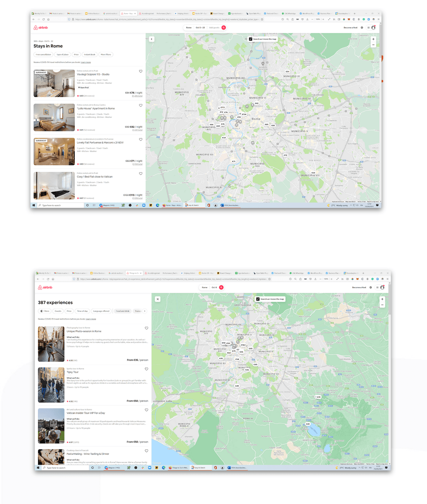The image size is (427, 504).
Task: Zoom in on the Stays window map
Action: tap(373, 39)
